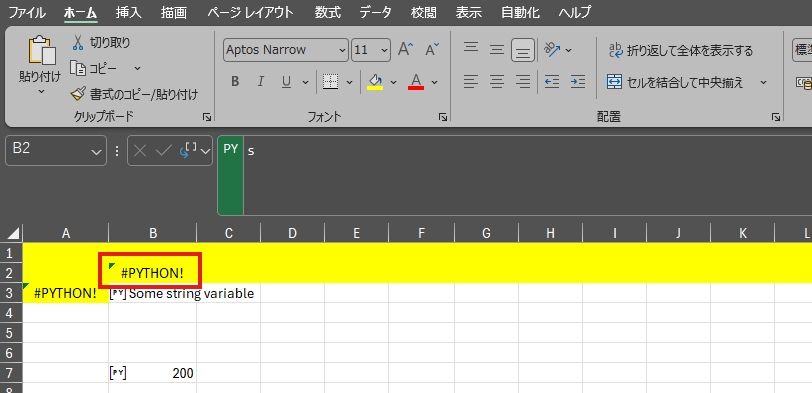
Task: Apply yellow fill color bucket
Action: [375, 81]
